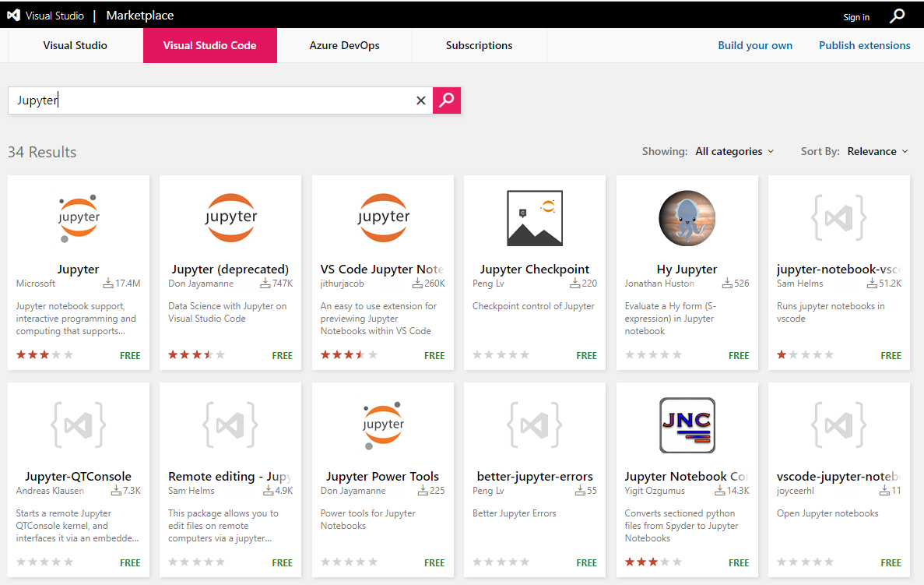
Task: Click FREE label on Jupyter Checkpoint card
Action: click(586, 356)
